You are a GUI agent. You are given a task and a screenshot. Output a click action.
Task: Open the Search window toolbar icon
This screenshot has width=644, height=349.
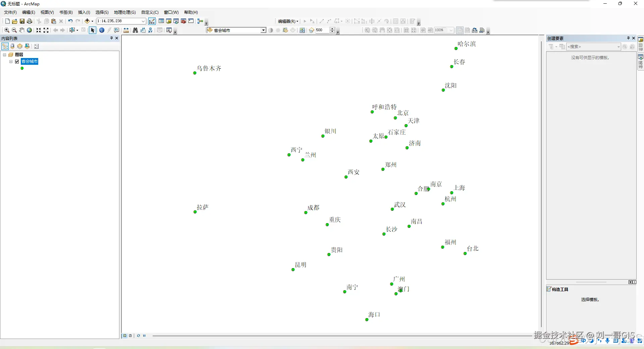coord(176,21)
